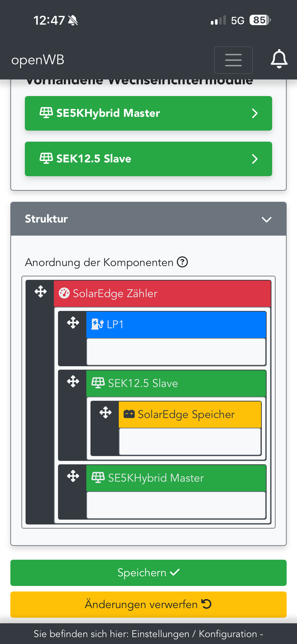Select SolarEdge Speicher in the structure tree
The height and width of the screenshot is (644, 297).
coord(186,415)
